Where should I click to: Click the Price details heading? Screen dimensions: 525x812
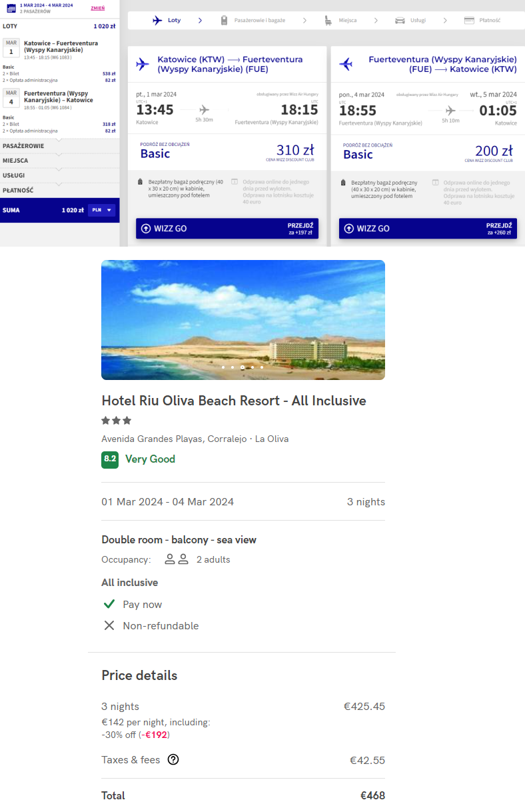[x=139, y=675]
